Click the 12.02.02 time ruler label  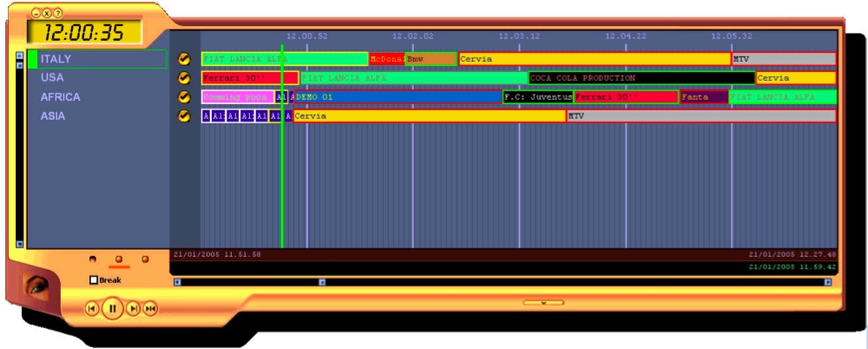[x=413, y=36]
